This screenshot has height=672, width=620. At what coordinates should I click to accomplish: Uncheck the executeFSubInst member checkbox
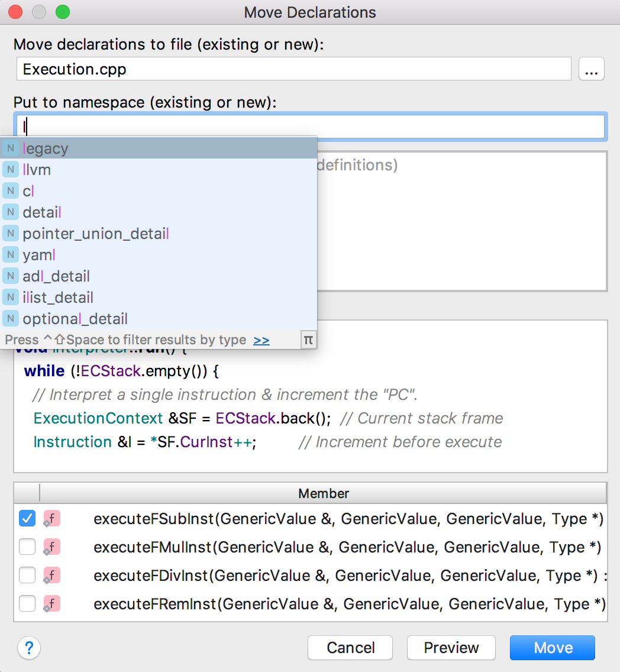(x=27, y=519)
